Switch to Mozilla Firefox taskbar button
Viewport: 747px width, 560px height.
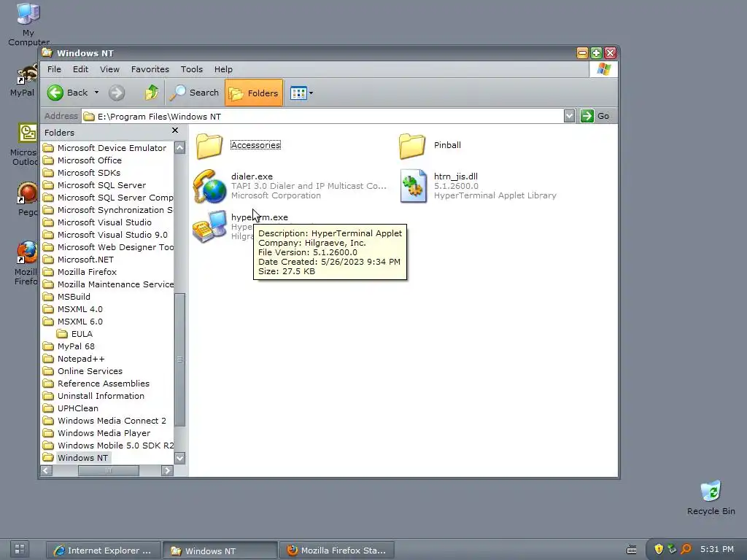(337, 551)
